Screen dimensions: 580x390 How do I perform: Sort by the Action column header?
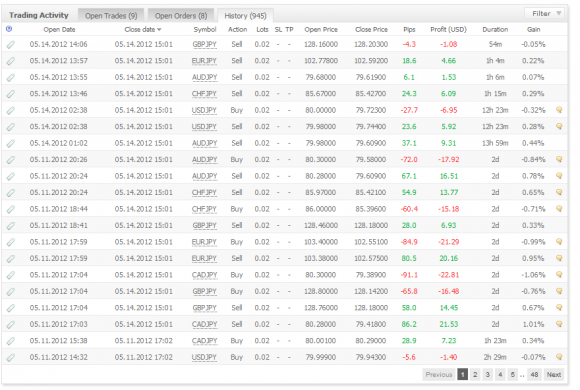(237, 30)
